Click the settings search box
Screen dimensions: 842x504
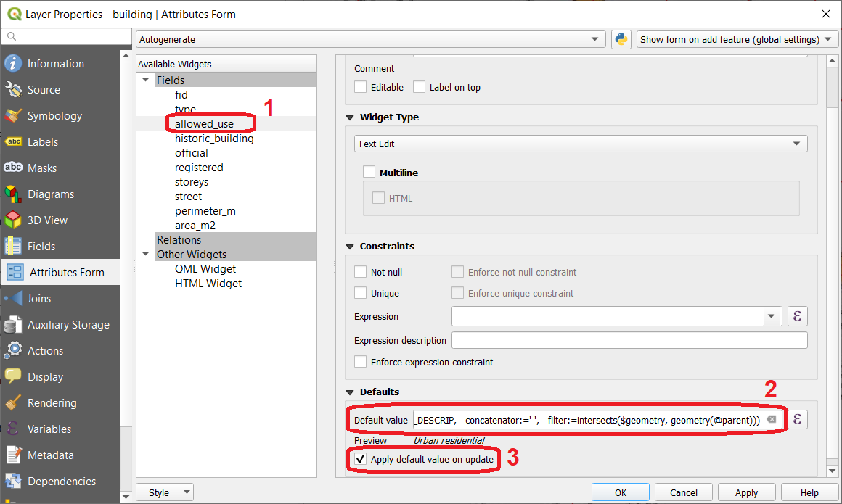click(67, 36)
